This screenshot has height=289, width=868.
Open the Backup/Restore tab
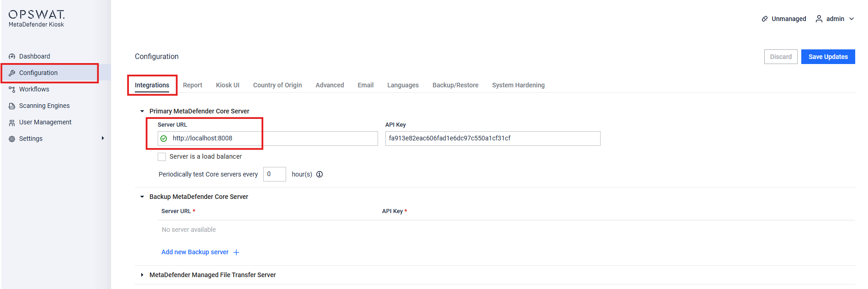[455, 85]
